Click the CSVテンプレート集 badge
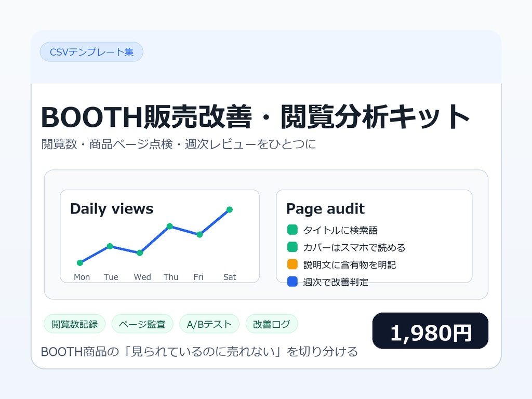Viewport: 532px width, 399px height. point(91,52)
